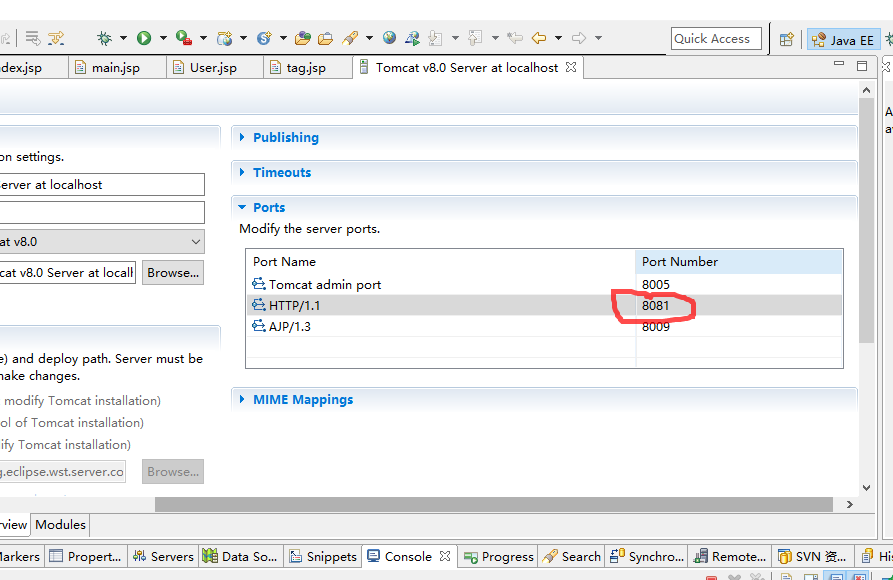The height and width of the screenshot is (580, 893).
Task: Click the Open Perspective icon
Action: point(787,40)
